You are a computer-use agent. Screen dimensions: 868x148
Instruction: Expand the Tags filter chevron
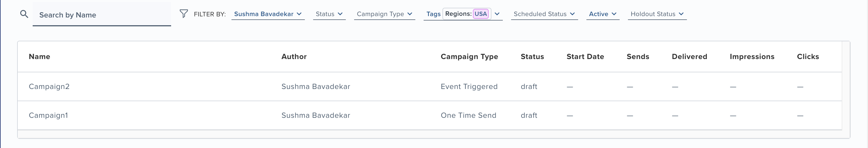(497, 14)
